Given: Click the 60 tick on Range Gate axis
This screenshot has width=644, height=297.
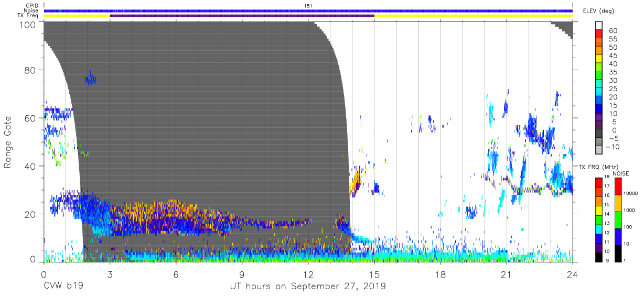Looking at the screenshot, I should click(30, 118).
